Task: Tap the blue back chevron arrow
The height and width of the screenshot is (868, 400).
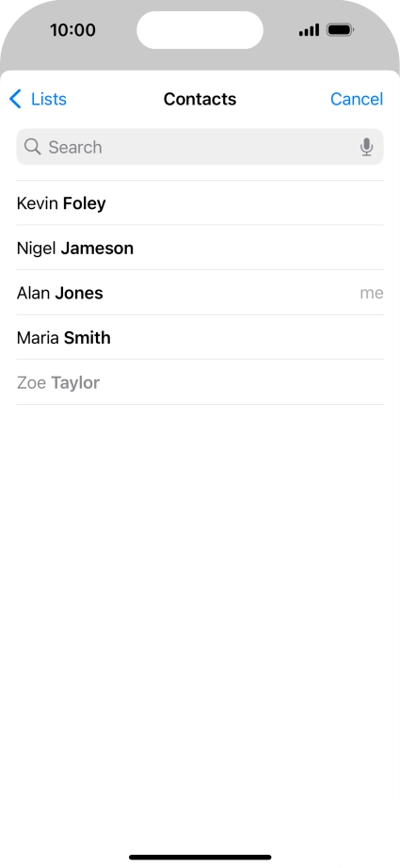Action: coord(15,99)
